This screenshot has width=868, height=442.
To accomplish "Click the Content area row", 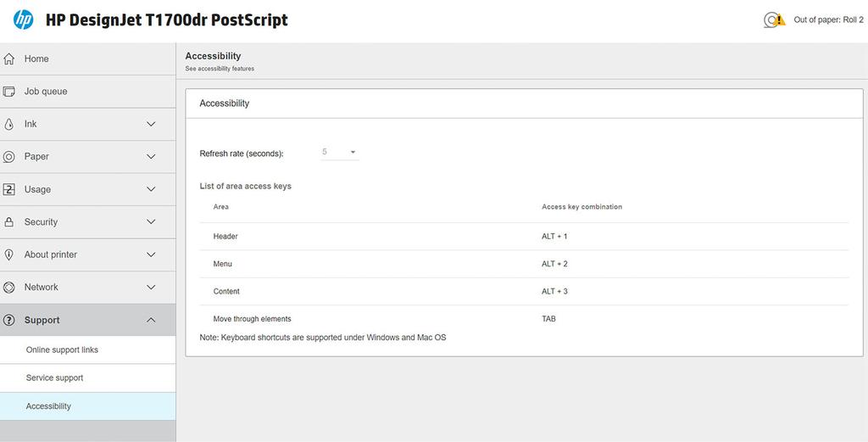I will (x=524, y=291).
